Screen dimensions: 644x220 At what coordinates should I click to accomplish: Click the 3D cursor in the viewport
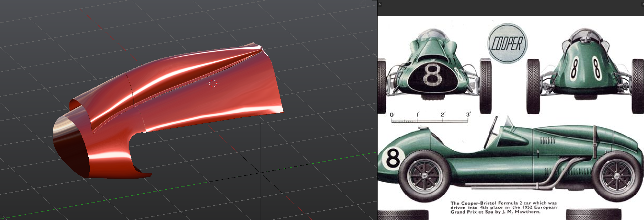point(213,83)
